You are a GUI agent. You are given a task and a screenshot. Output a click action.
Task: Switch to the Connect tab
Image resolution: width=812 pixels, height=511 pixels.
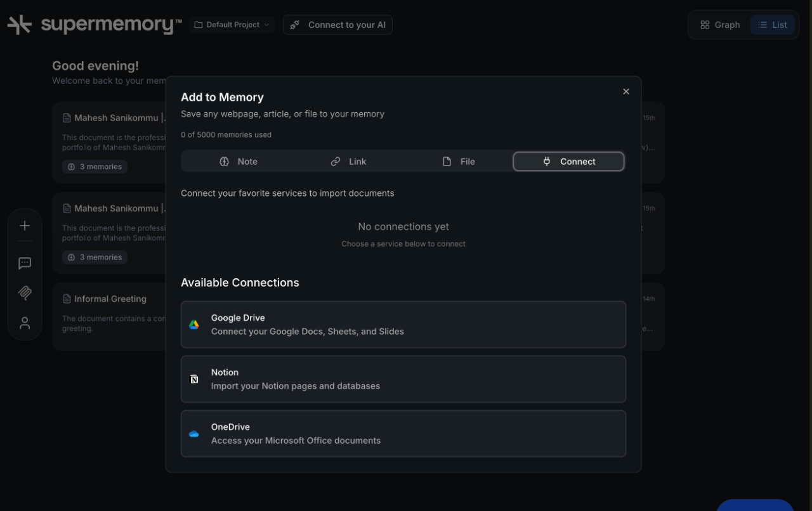coord(568,161)
